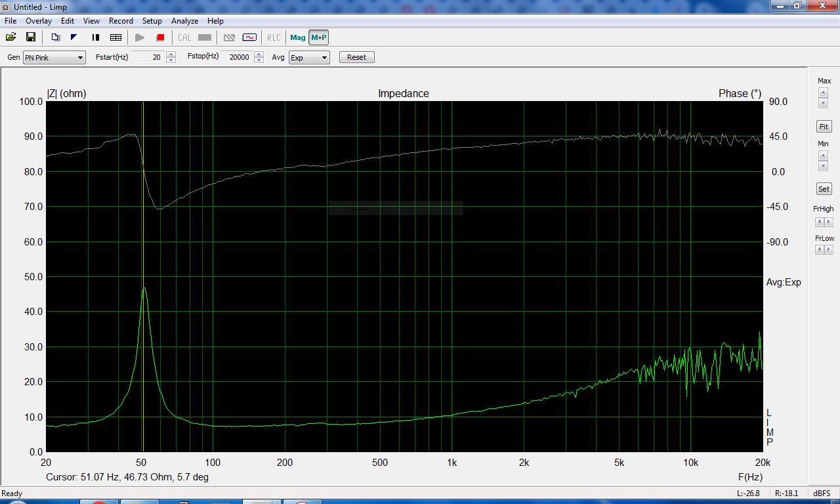Open the Help menu

(215, 21)
